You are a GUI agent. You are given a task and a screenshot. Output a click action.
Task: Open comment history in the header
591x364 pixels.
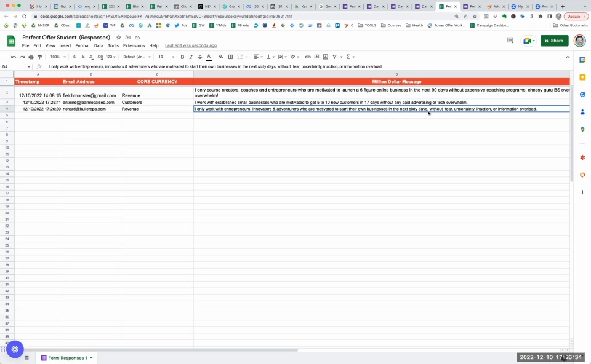tap(510, 41)
